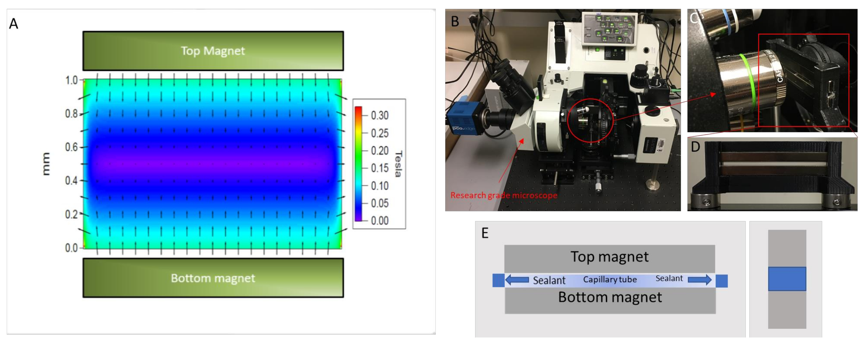This screenshot has width=868, height=347.
Task: Click the Capillary tube label
Action: pos(610,279)
